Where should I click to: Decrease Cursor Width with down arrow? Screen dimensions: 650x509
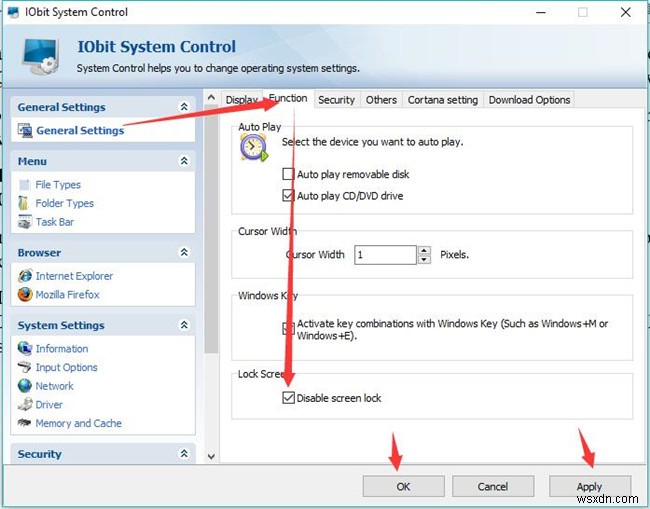pos(424,259)
